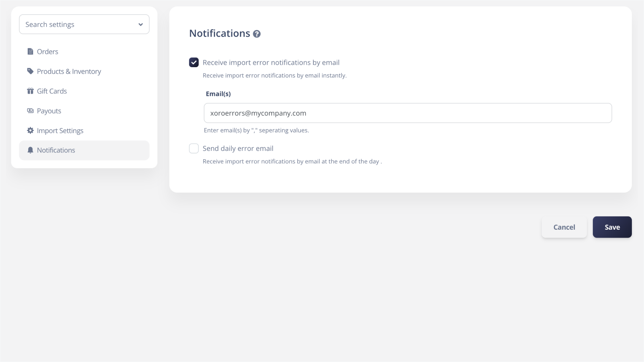Expand the settings search chevron
This screenshot has height=362, width=644.
point(140,24)
